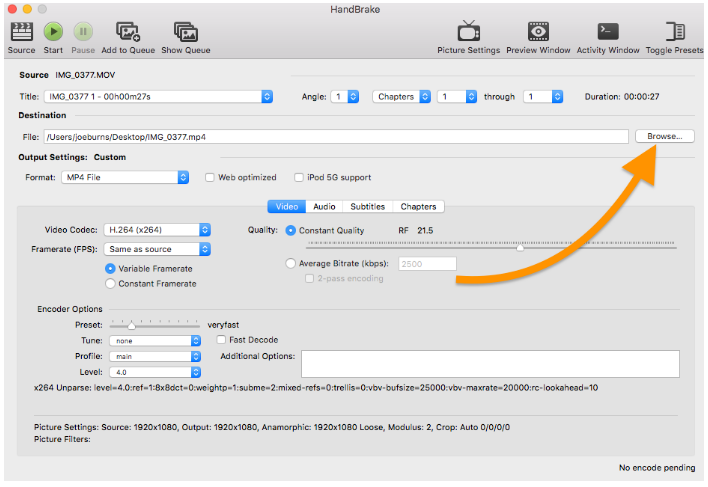Image resolution: width=708 pixels, height=487 pixels.
Task: Select the Constant Quality radio button
Action: (x=291, y=231)
